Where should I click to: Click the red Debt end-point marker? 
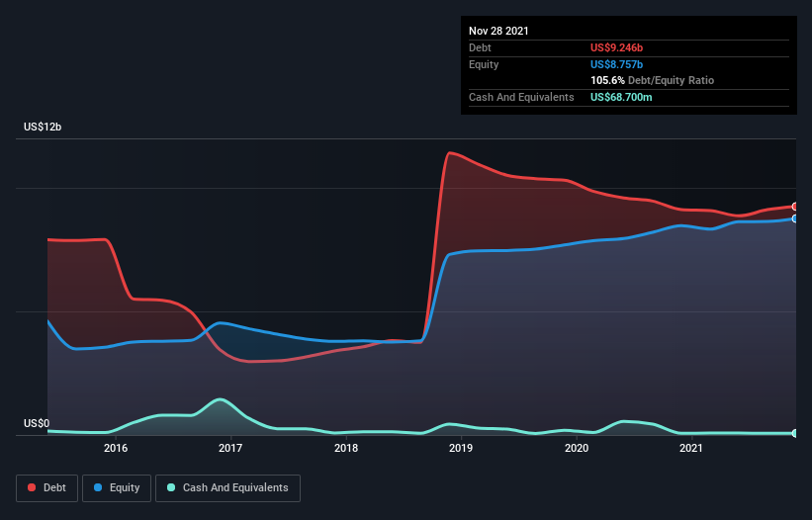[795, 207]
